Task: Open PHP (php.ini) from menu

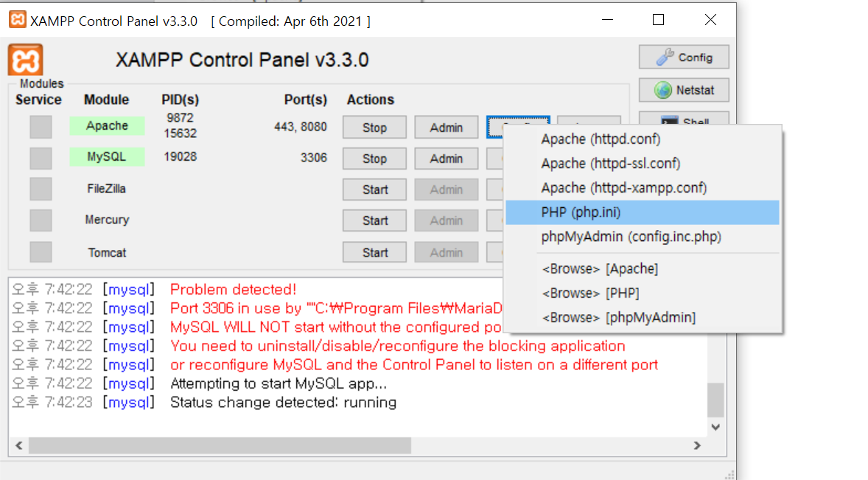Action: point(642,212)
